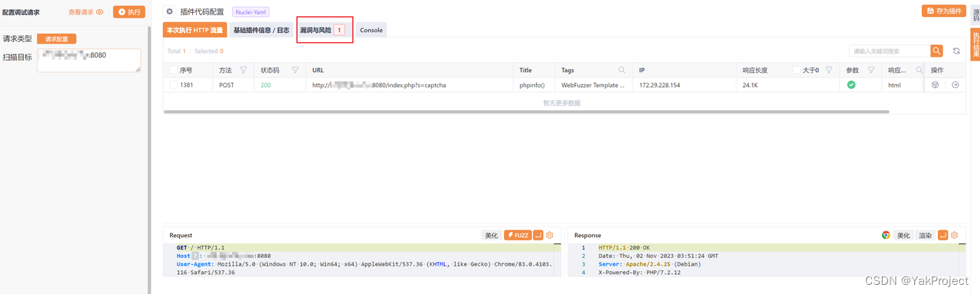
Task: Click the arrow details icon in row 1381
Action: click(x=955, y=85)
